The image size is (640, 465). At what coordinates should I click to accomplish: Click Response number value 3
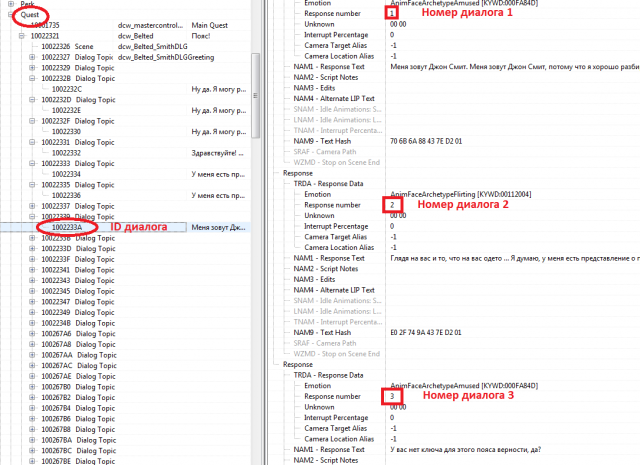[x=392, y=396]
